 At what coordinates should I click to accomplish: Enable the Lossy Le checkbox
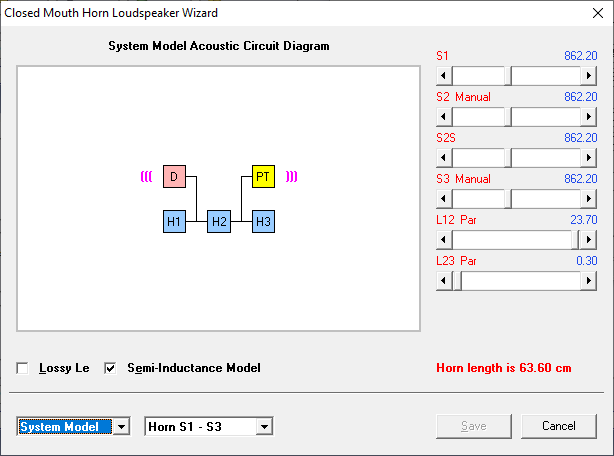point(22,368)
